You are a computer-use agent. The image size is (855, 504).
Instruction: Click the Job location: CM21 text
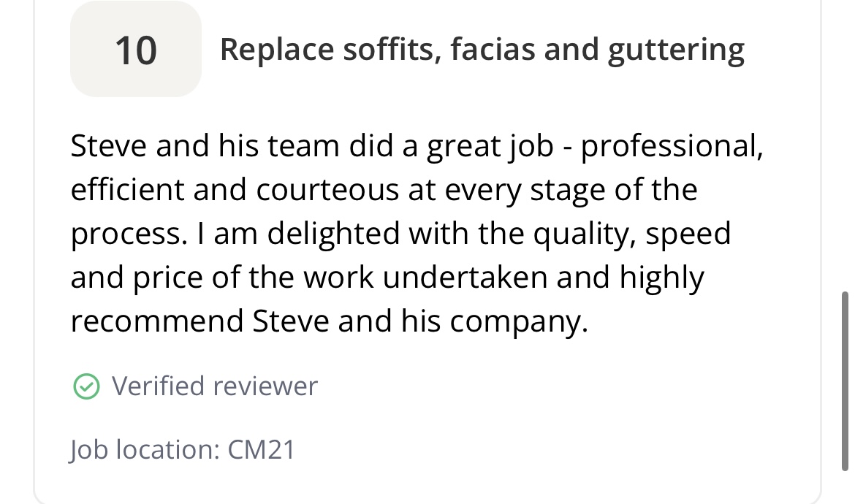click(182, 449)
